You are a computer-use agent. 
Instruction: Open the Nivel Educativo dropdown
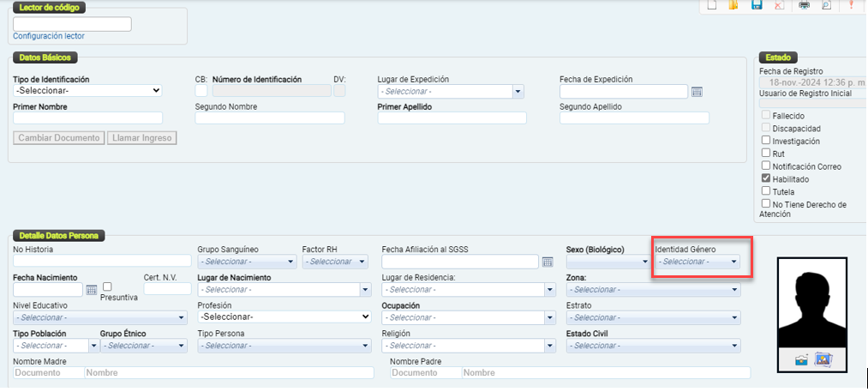tap(99, 317)
